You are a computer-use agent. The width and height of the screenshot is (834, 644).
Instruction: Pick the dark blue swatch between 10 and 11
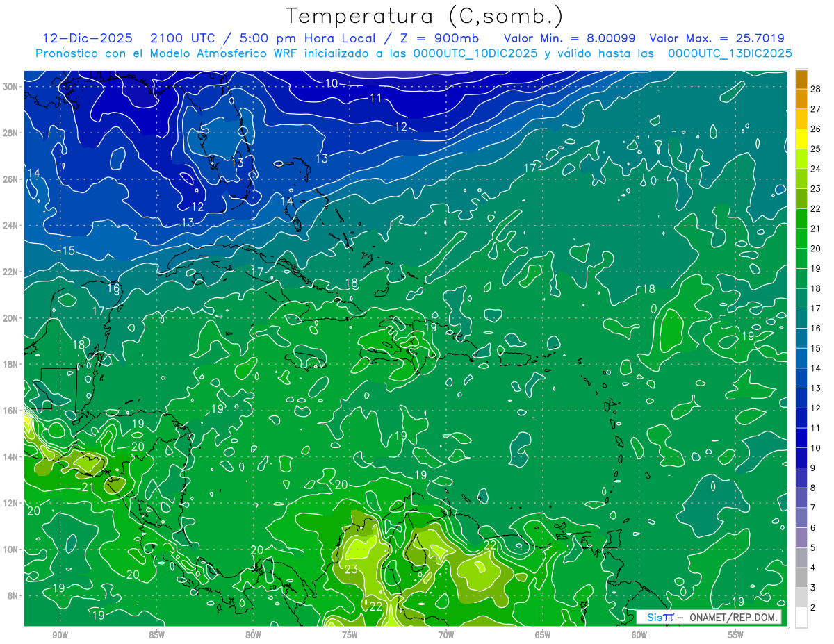[x=801, y=438]
